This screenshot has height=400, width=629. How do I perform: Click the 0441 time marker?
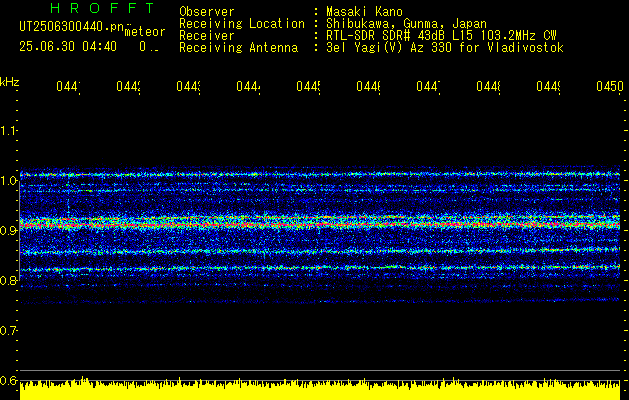(x=68, y=86)
